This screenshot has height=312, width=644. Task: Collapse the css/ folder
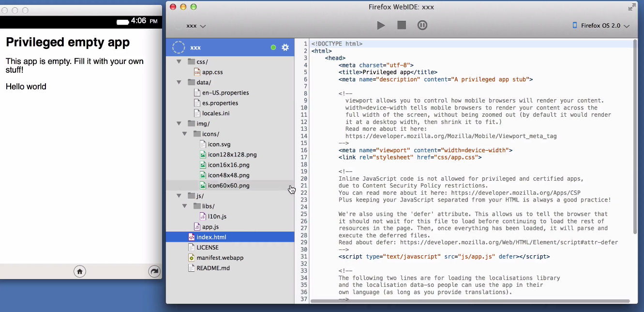pyautogui.click(x=179, y=62)
